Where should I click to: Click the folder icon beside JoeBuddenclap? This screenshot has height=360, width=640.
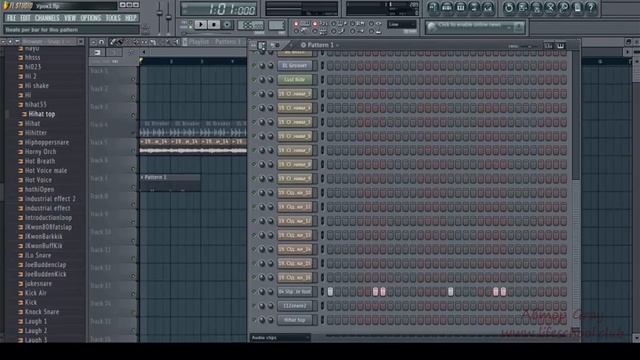pos(20,265)
